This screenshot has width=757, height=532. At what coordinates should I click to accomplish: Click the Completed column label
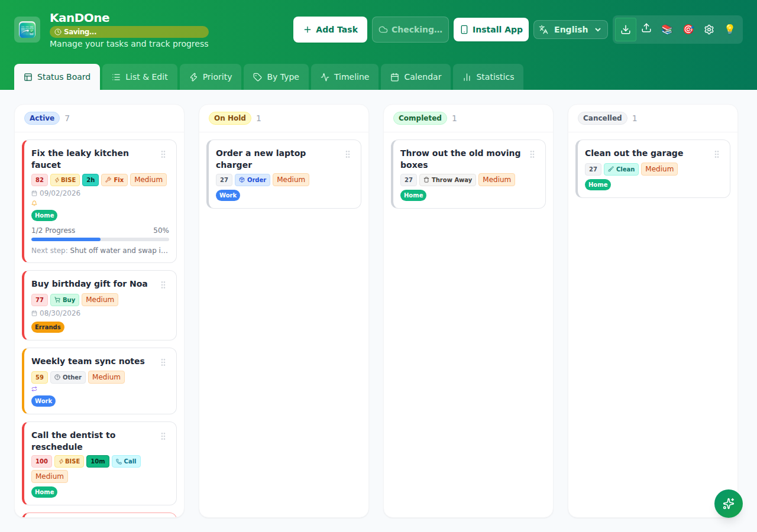point(420,118)
